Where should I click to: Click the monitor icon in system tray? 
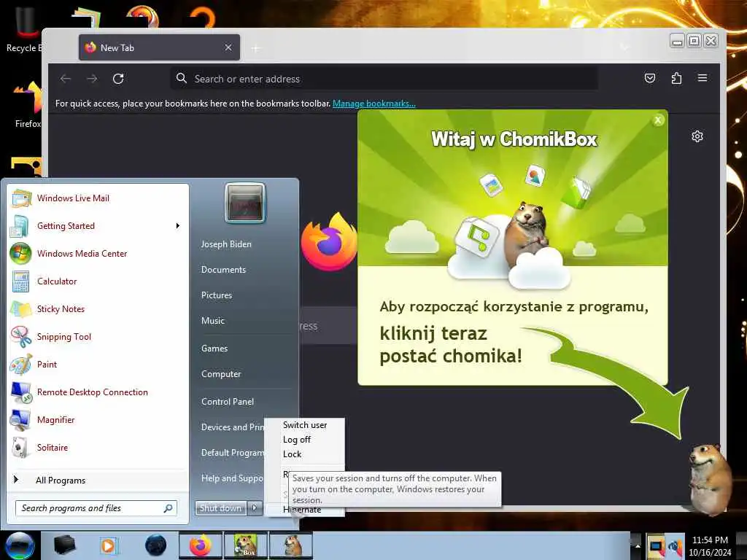coord(656,546)
